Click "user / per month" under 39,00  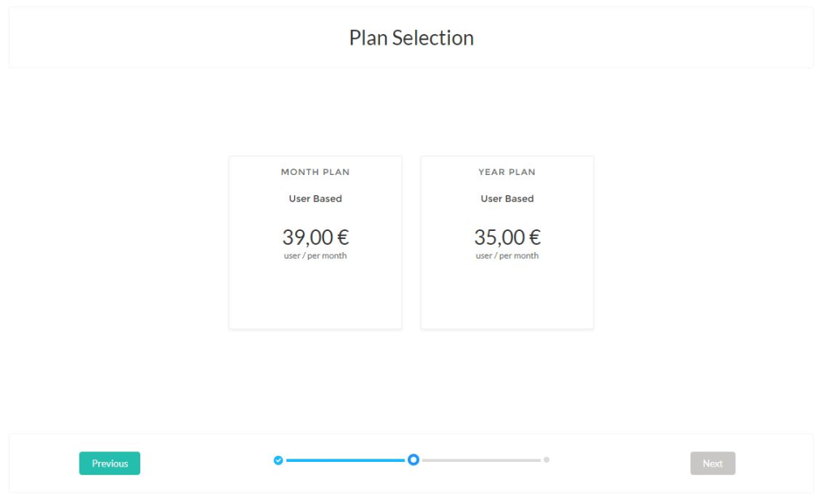coord(315,256)
